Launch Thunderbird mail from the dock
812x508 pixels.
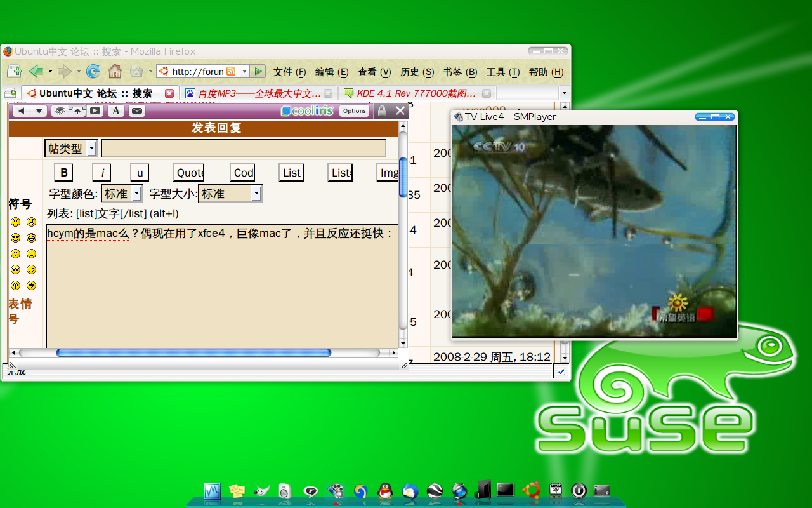[410, 491]
